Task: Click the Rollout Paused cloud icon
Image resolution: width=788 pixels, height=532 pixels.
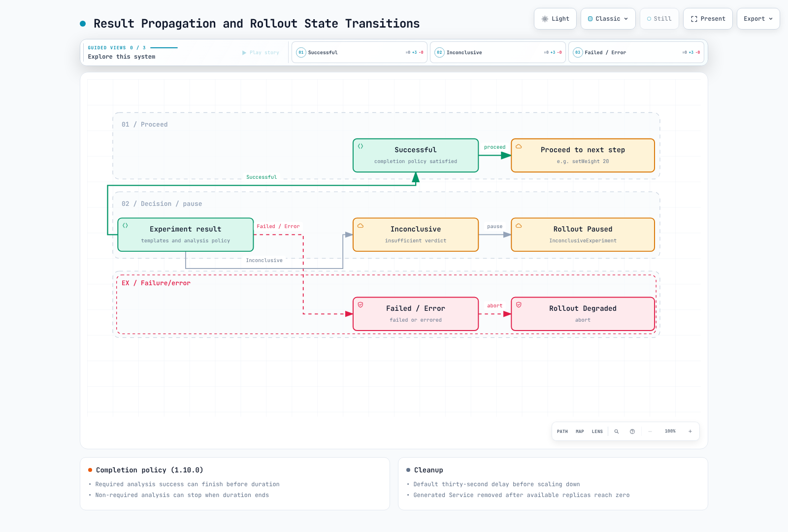Action: pyautogui.click(x=519, y=226)
